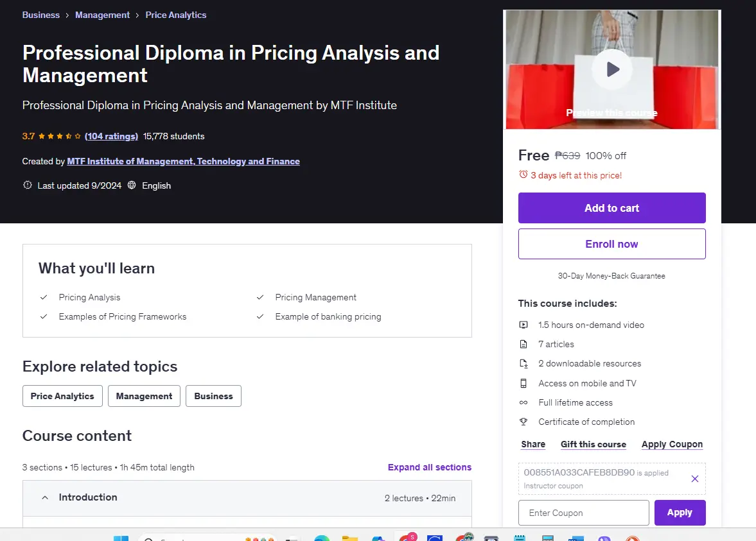Click the star rating icons
Viewport: 756px width, 541px height.
(59, 136)
